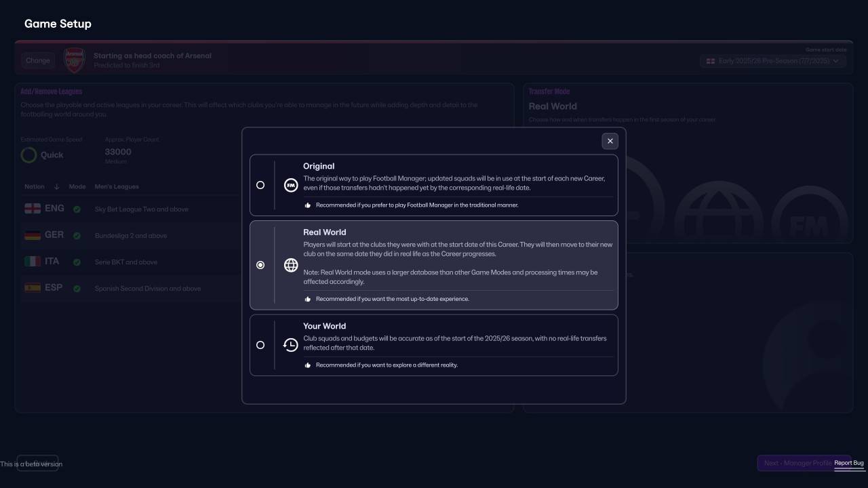Click the Real World title inside the dialog
Image resolution: width=868 pixels, height=488 pixels.
(x=325, y=232)
